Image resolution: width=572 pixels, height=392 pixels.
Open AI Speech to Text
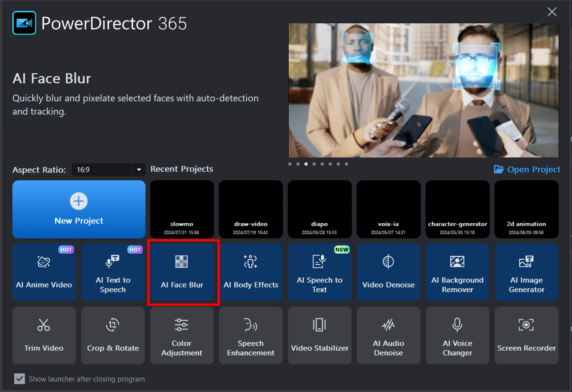(x=320, y=272)
